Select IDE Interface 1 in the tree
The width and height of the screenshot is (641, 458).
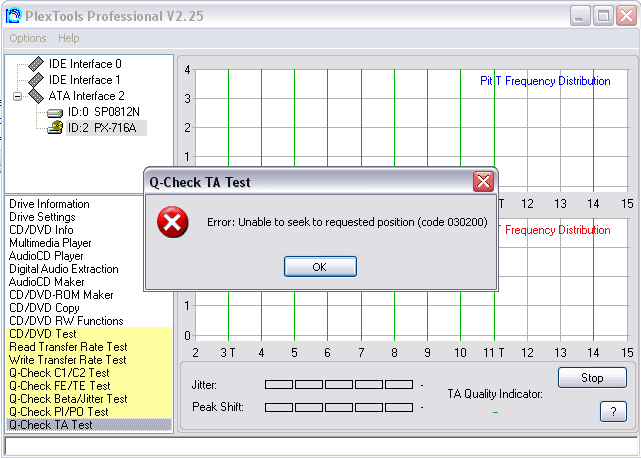point(84,80)
